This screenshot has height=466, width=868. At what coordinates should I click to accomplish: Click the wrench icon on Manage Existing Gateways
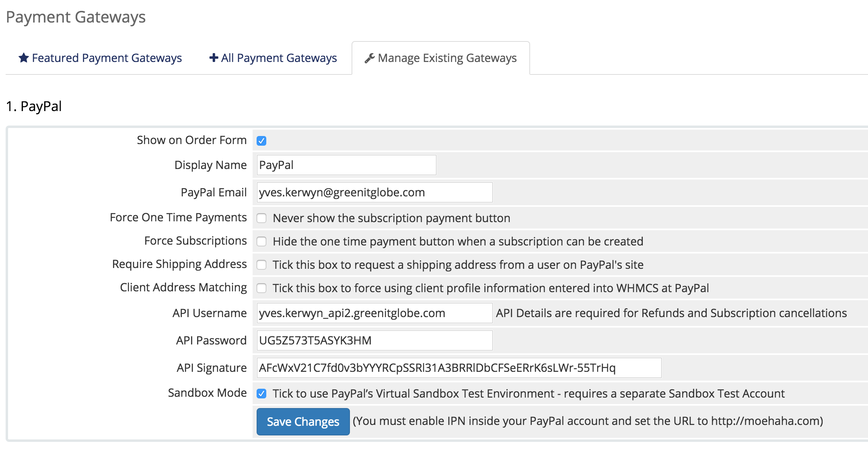point(369,58)
